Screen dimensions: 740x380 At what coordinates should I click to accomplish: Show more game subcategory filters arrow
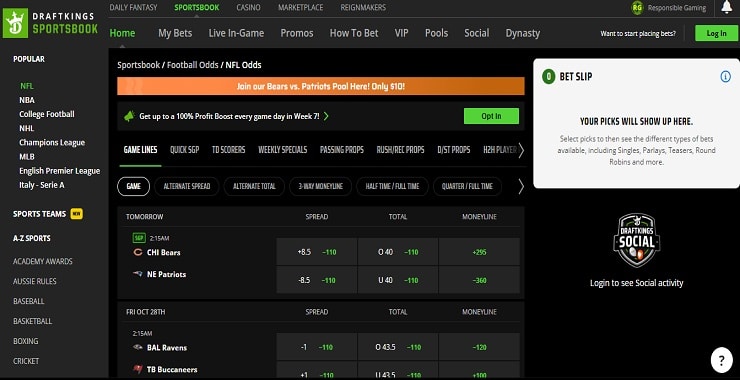[x=521, y=186]
